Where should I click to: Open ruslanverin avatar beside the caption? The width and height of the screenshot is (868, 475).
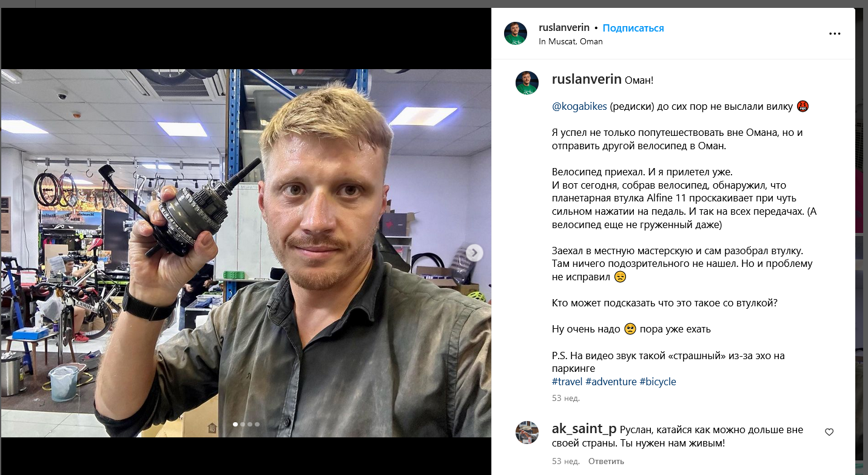527,83
